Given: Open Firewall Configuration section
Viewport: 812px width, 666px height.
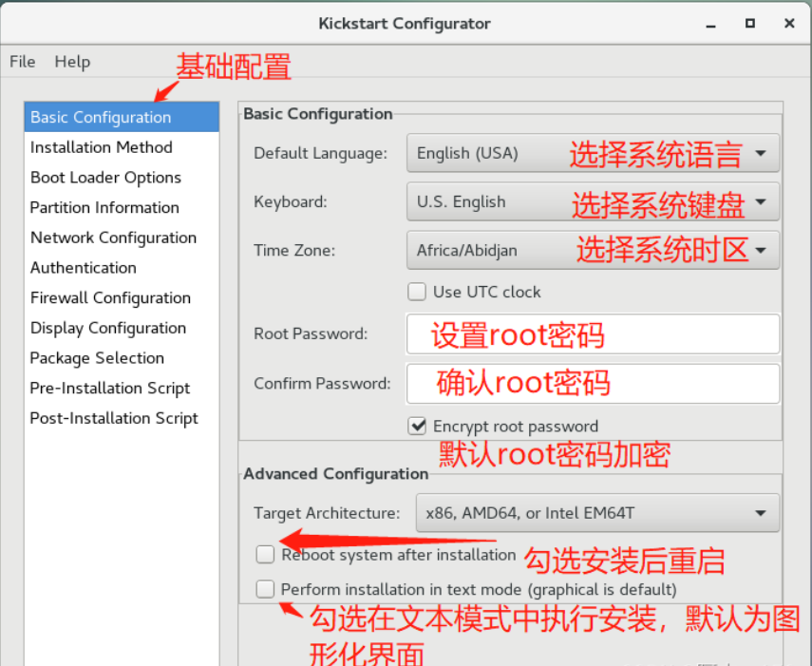Looking at the screenshot, I should point(122,297).
